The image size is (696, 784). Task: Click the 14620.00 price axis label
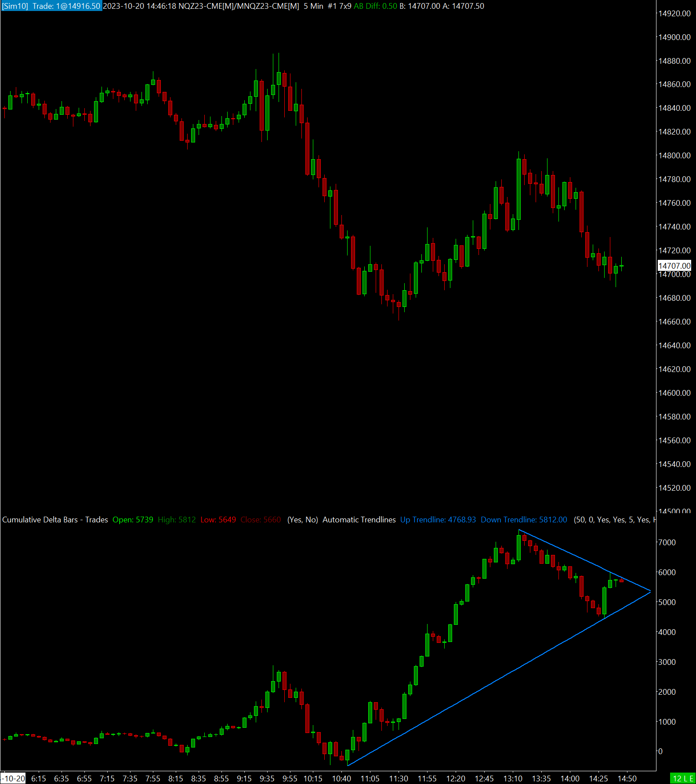pyautogui.click(x=674, y=369)
